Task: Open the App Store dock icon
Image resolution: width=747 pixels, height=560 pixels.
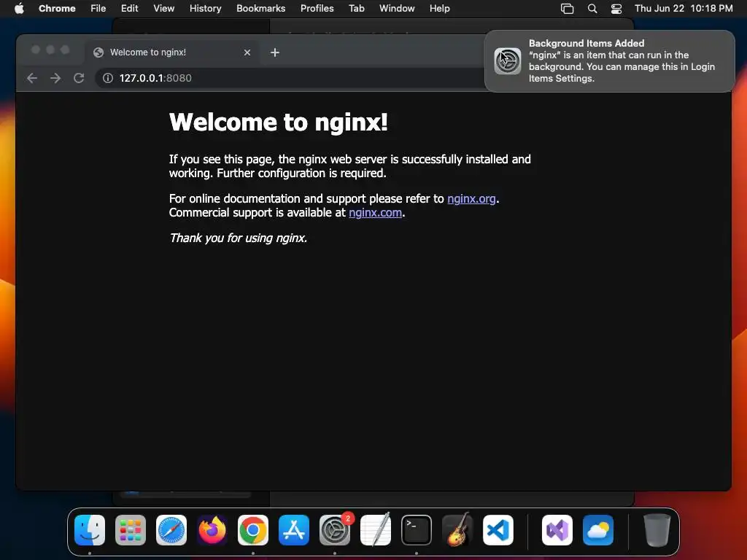Action: (294, 530)
